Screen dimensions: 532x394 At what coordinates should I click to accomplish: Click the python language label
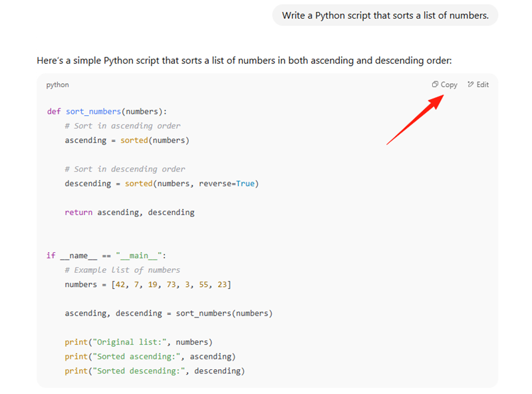tap(57, 85)
